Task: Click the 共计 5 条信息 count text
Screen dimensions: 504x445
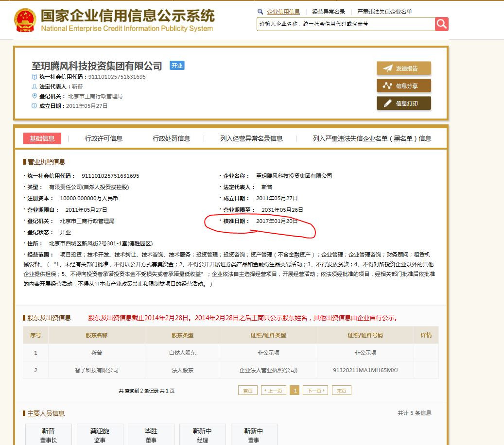Action: point(414,413)
